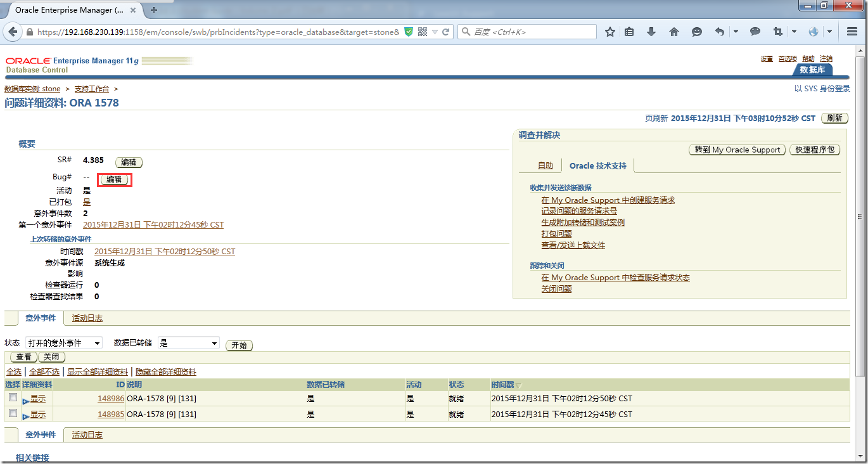
Task: Expand dropdown arrow next to crop icon
Action: [794, 32]
